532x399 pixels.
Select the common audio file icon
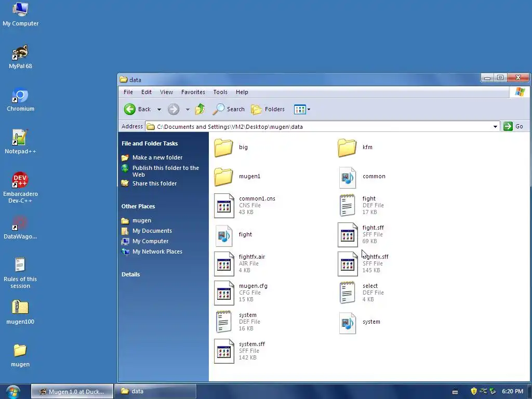pyautogui.click(x=348, y=177)
